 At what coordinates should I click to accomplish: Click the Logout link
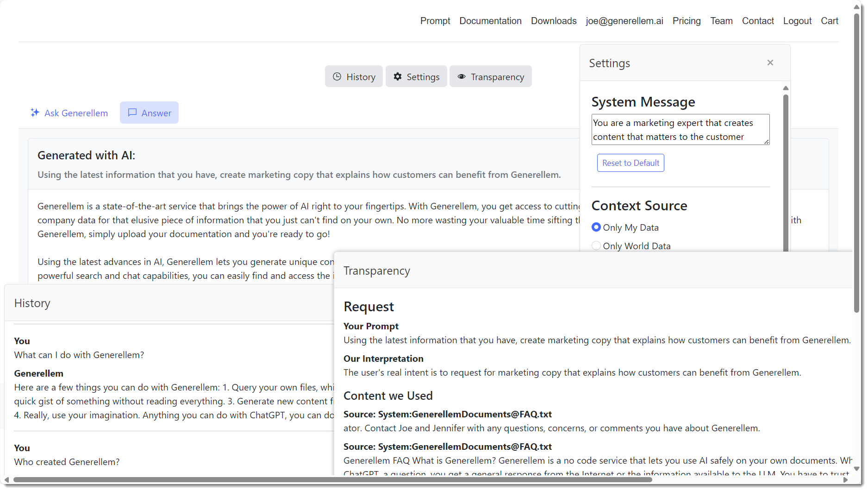(x=797, y=21)
